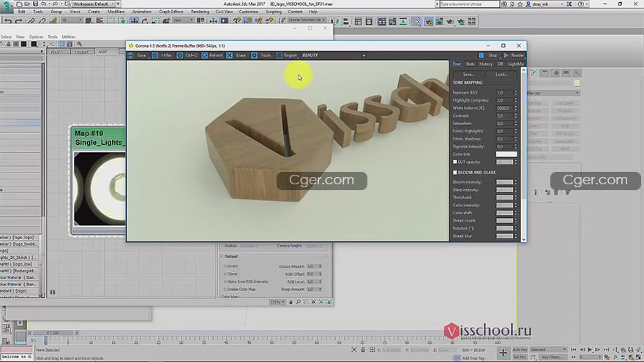The image size is (644, 362).
Task: Click the Color tint white swatch
Action: coord(506,154)
